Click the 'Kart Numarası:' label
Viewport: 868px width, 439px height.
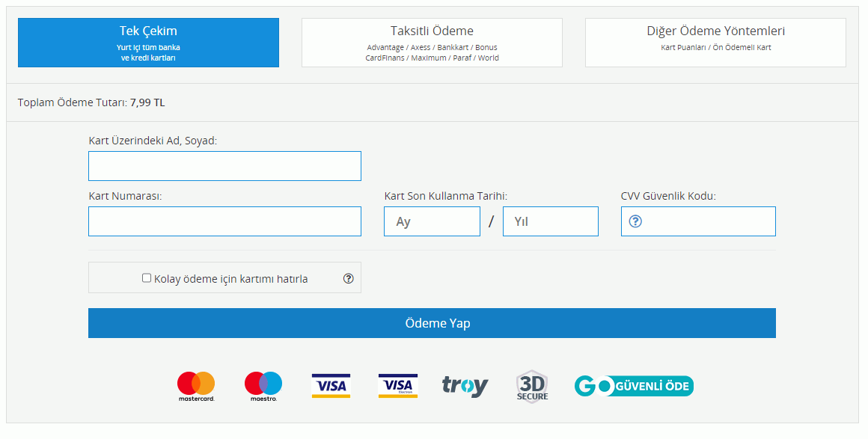tap(125, 196)
